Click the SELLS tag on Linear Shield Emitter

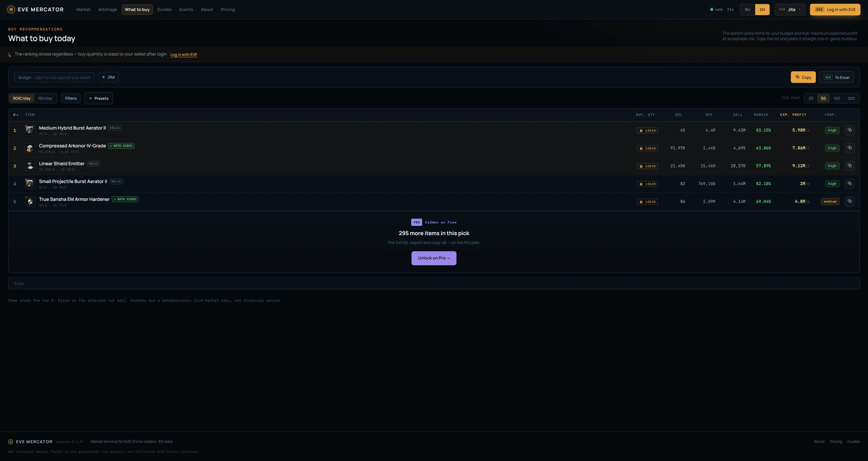click(x=93, y=163)
